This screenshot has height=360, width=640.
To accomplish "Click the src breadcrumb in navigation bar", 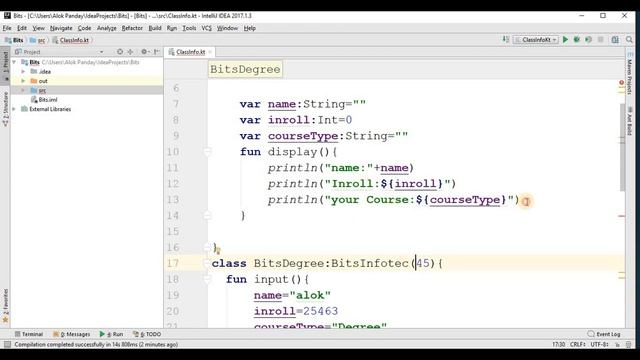I will (38, 40).
